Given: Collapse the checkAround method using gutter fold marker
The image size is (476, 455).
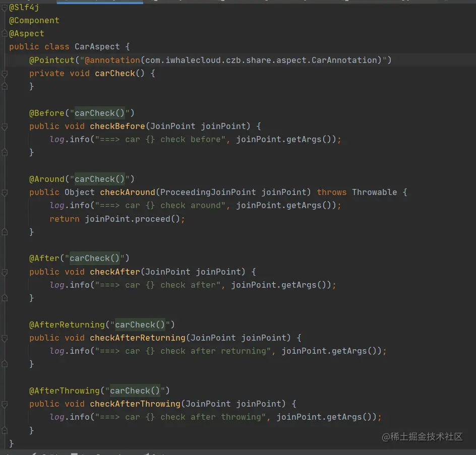Looking at the screenshot, I should point(5,192).
